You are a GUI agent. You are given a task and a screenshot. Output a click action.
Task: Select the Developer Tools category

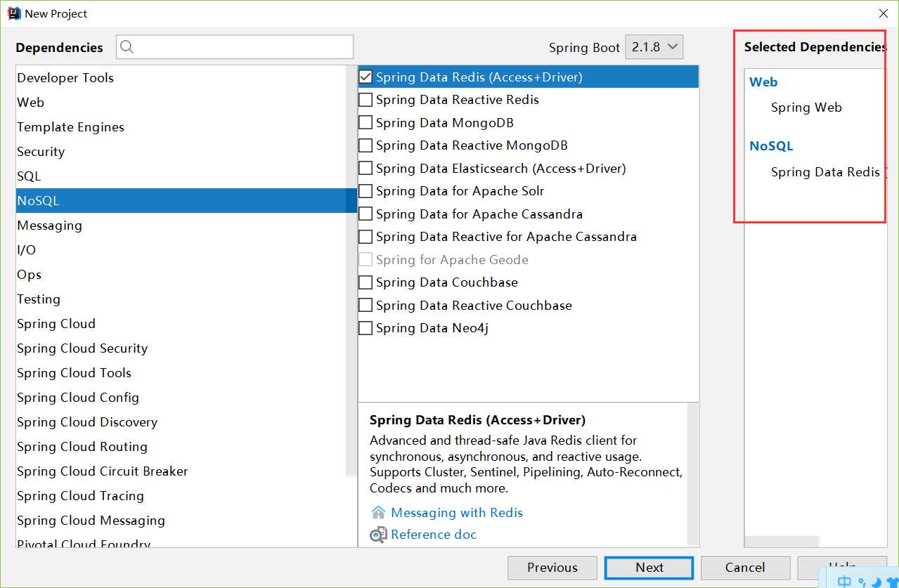181,78
